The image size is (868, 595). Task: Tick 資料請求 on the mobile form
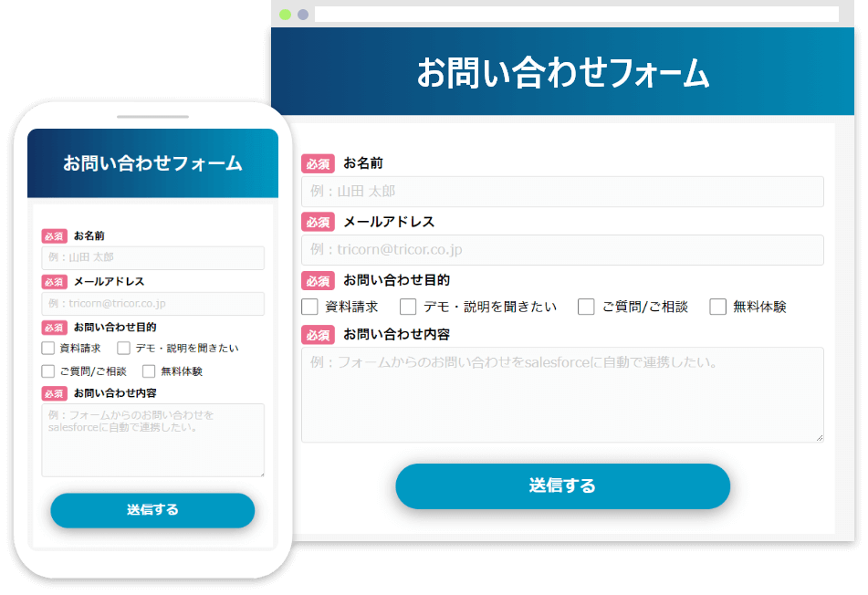point(47,348)
